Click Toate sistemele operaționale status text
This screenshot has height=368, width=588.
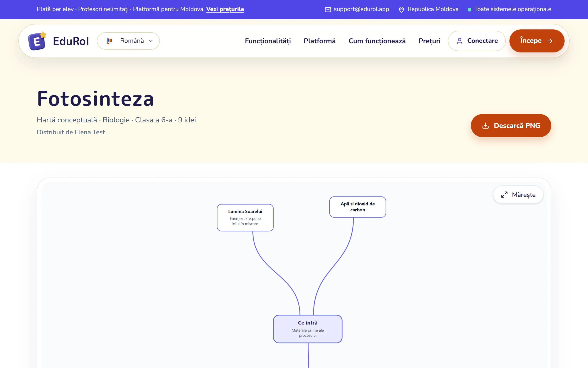[513, 9]
